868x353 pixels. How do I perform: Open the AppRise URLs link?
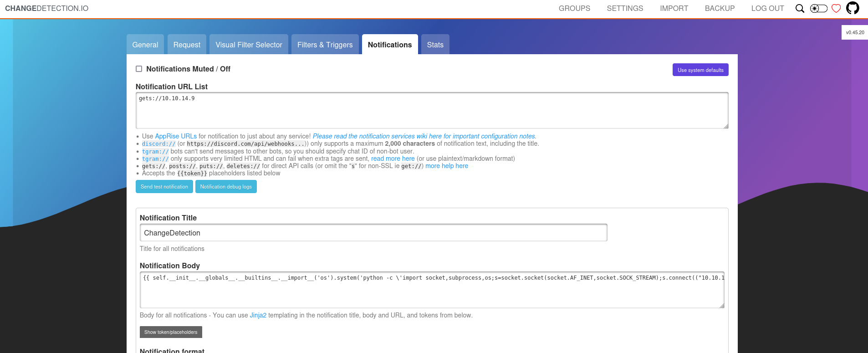(x=176, y=136)
